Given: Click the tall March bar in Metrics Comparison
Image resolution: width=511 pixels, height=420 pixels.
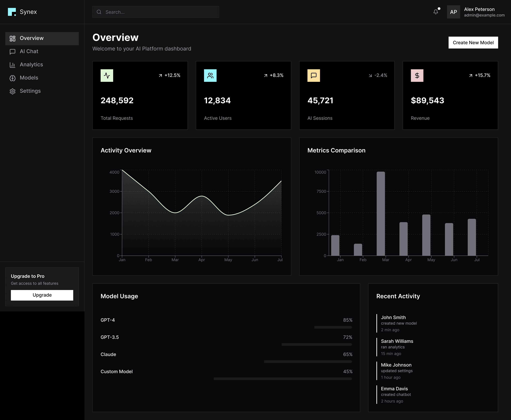Looking at the screenshot, I should [x=381, y=213].
